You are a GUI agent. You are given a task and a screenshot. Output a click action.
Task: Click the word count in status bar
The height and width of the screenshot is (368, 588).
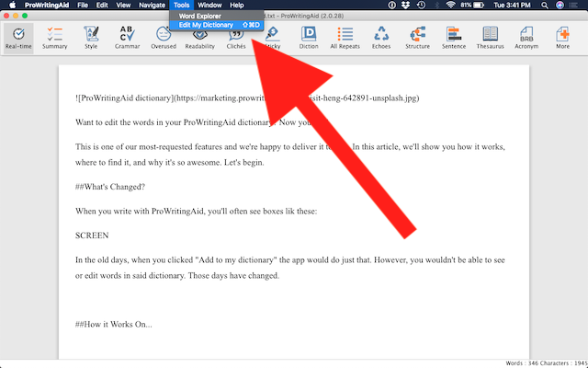coord(521,363)
